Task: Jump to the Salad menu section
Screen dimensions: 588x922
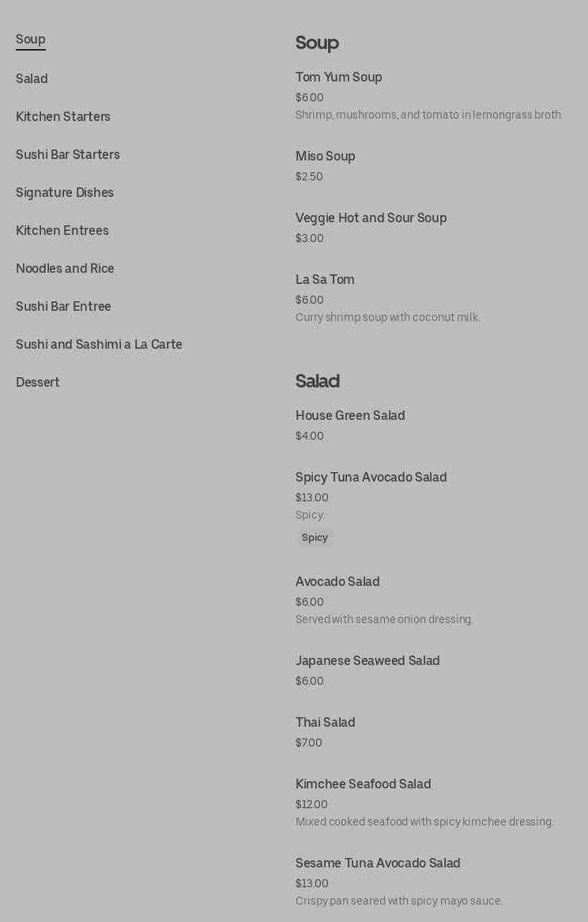Action: pos(32,79)
